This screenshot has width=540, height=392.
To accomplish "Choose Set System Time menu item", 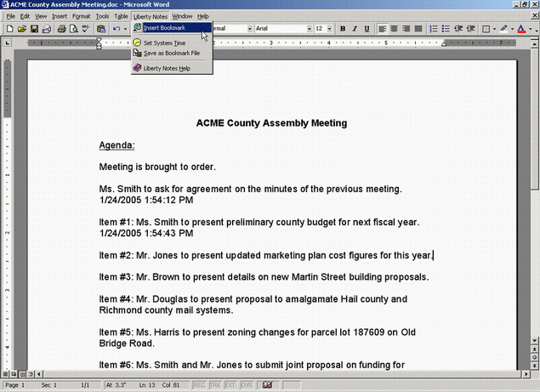I will click(172, 43).
